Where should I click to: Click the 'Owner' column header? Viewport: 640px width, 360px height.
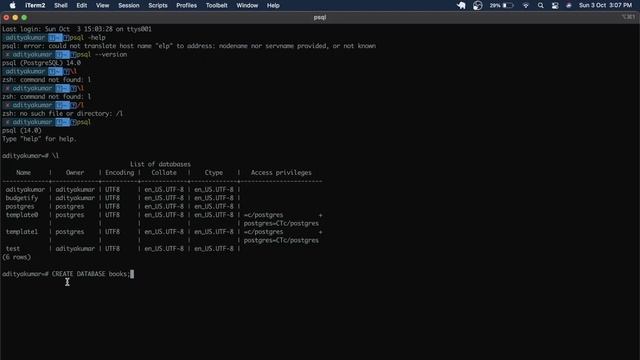click(x=75, y=173)
